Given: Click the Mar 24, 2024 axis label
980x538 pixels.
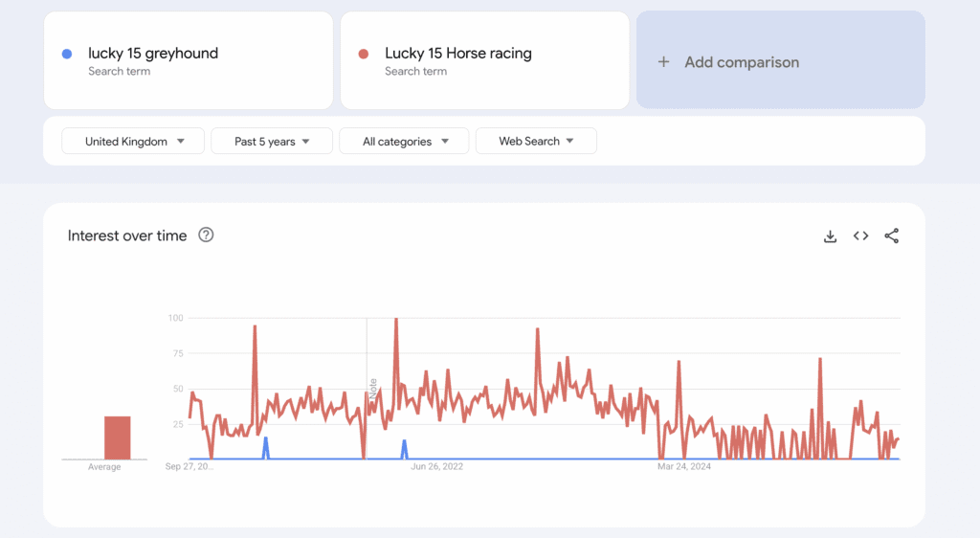Looking at the screenshot, I should [684, 467].
